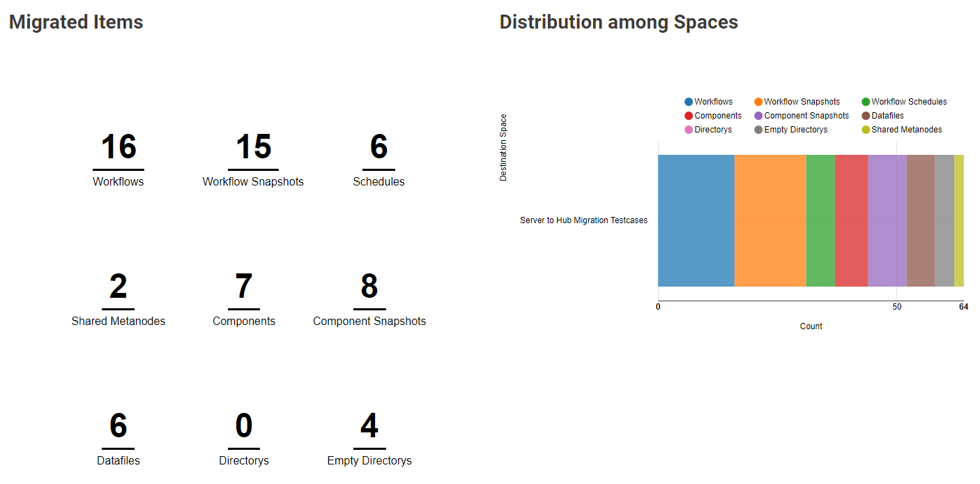Click the red Components legend marker

(689, 116)
